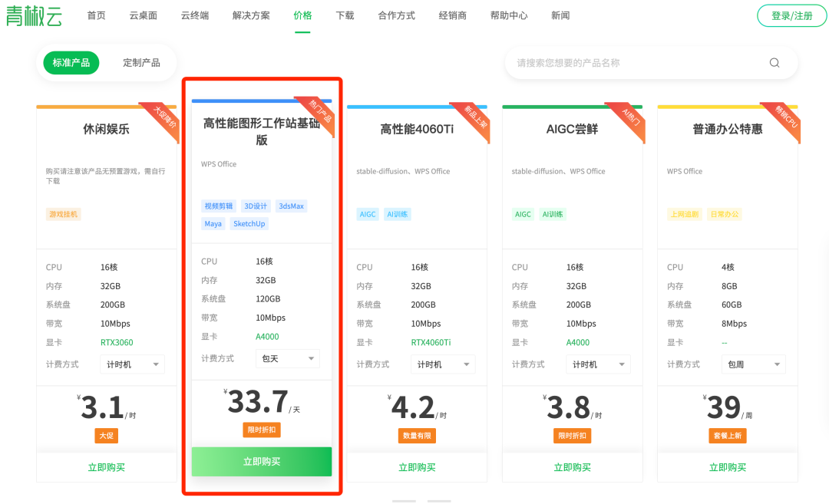
Task: Click the 游戏挂机 tag
Action: tap(64, 214)
